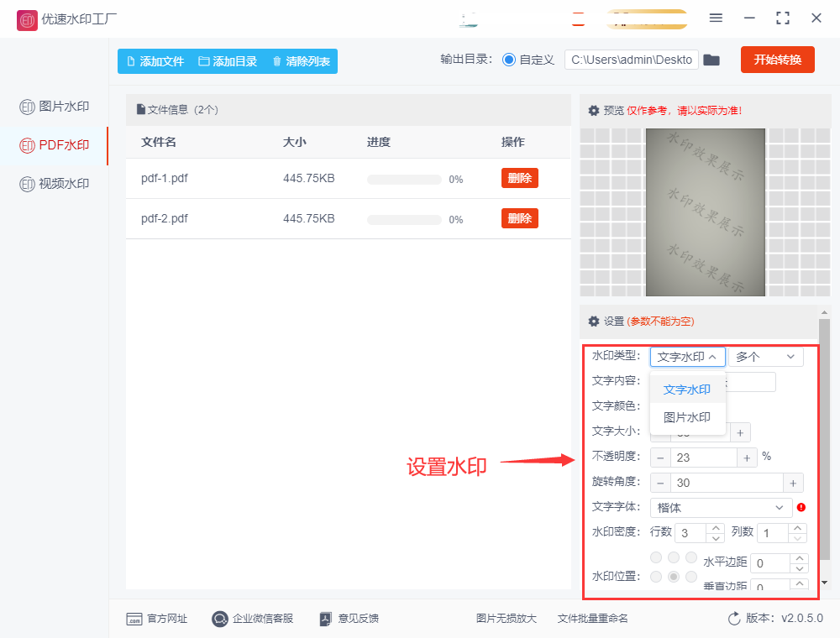Click pdf-2.pdf progress bar
Image resolution: width=840 pixels, height=638 pixels.
(x=404, y=219)
